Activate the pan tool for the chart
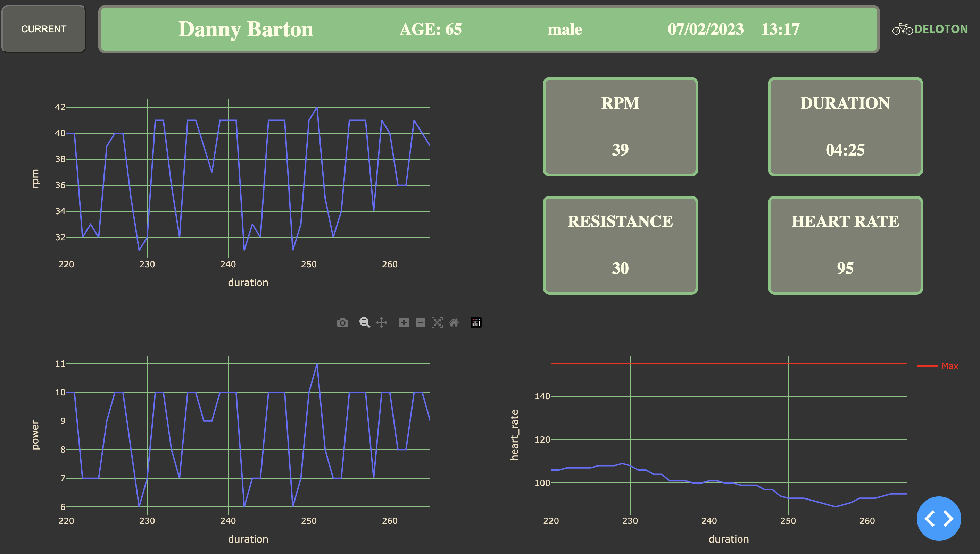Screen dimensions: 980x554 point(381,322)
